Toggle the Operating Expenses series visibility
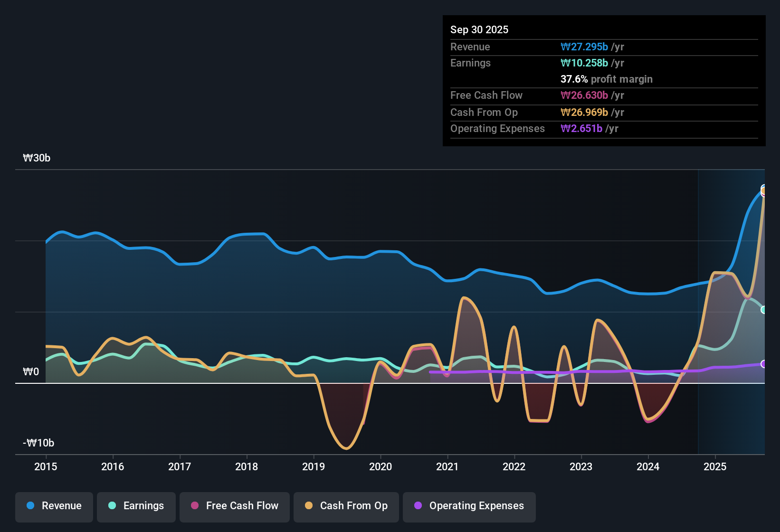This screenshot has width=780, height=532. point(469,506)
